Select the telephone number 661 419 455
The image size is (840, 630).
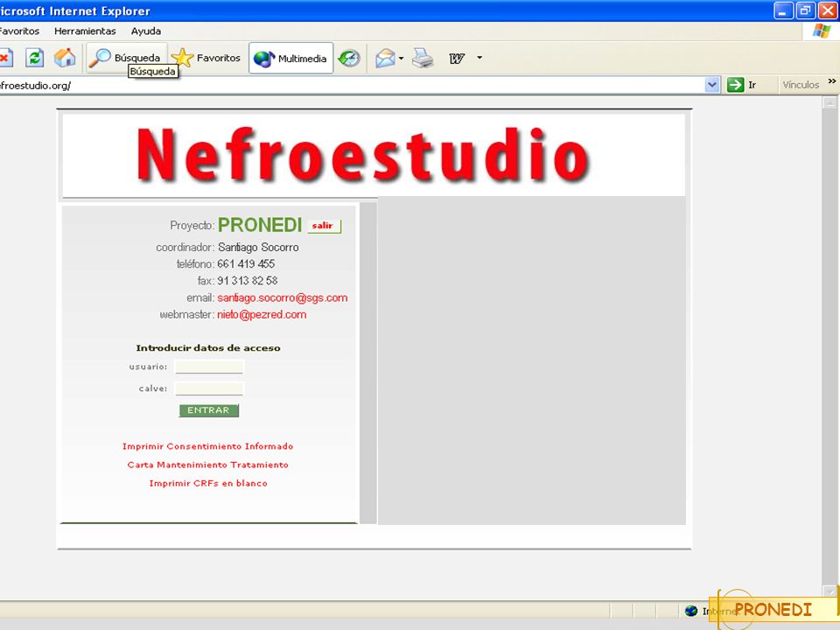click(x=246, y=264)
